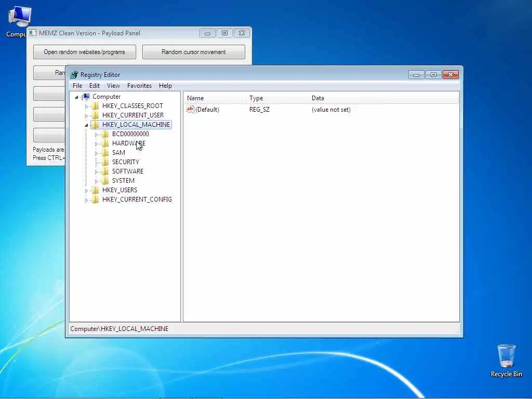Open the File menu
This screenshot has height=399, width=532.
(x=77, y=86)
